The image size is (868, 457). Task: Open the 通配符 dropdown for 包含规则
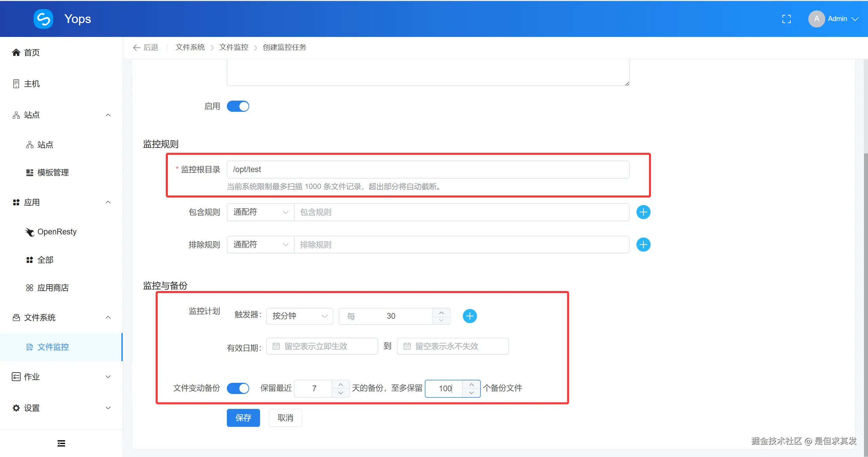tap(260, 212)
